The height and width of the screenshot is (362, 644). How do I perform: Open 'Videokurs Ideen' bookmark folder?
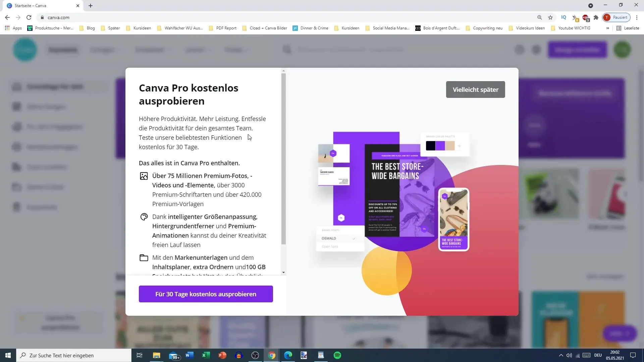(x=527, y=28)
